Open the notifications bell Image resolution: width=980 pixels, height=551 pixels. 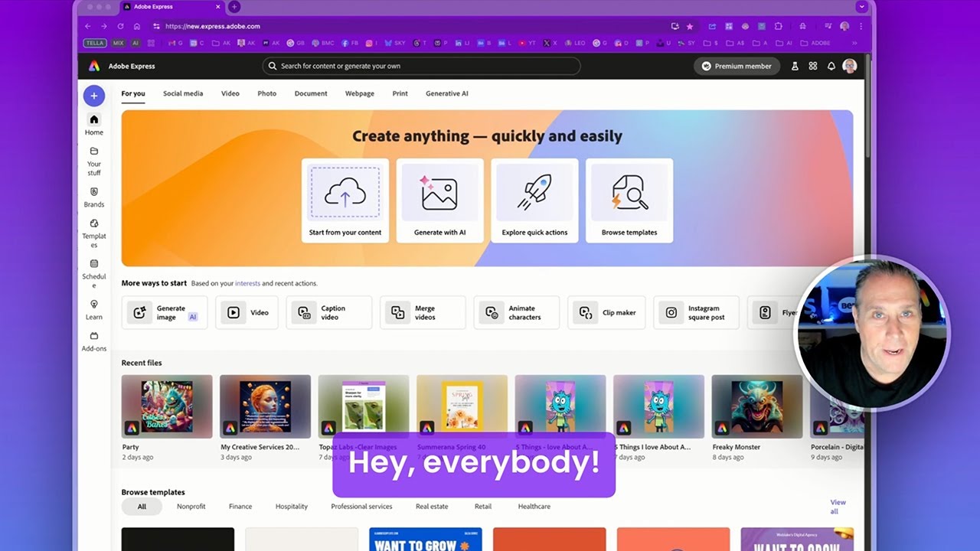pos(831,67)
